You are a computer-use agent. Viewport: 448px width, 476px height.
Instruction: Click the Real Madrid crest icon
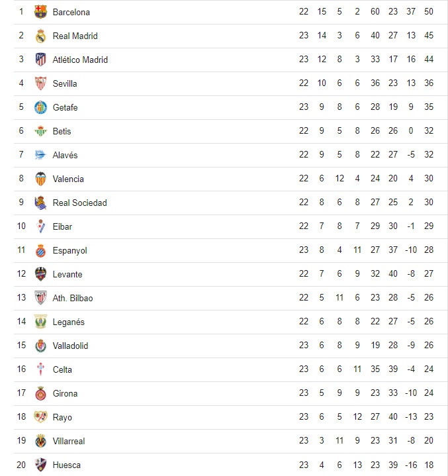click(x=41, y=36)
